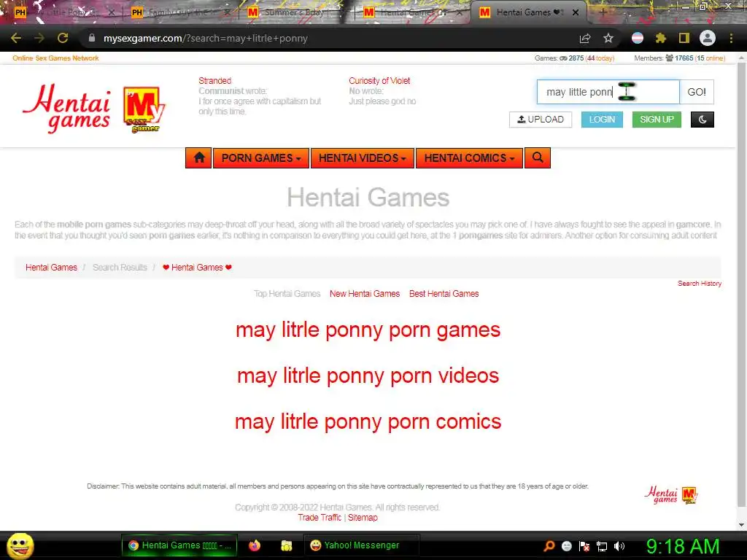The width and height of the screenshot is (747, 560).
Task: Click the green SIGN UP button
Action: 657,120
